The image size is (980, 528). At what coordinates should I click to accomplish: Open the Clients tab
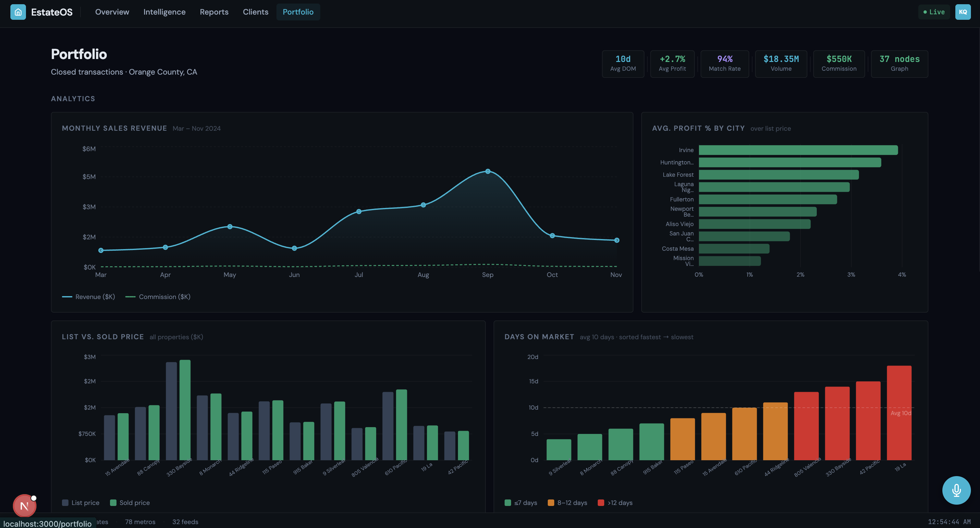pyautogui.click(x=256, y=12)
